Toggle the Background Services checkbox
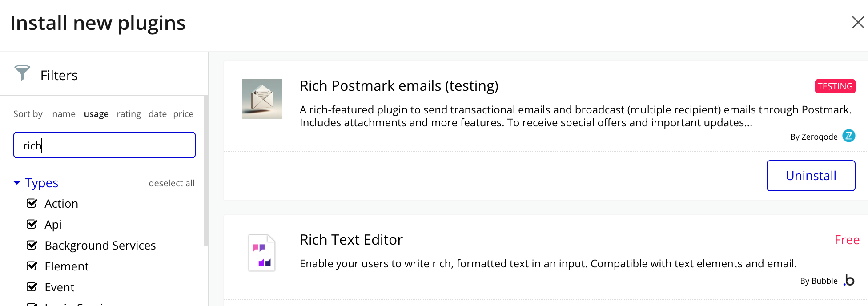The width and height of the screenshot is (868, 306). click(32, 245)
